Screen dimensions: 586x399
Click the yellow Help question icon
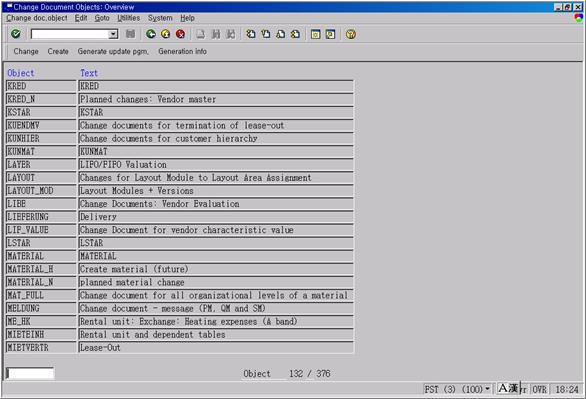tap(351, 34)
